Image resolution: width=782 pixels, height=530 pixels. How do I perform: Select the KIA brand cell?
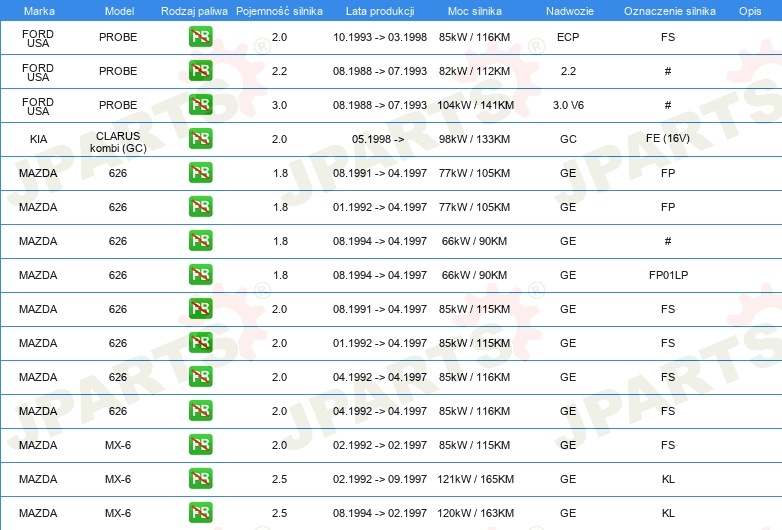38,139
